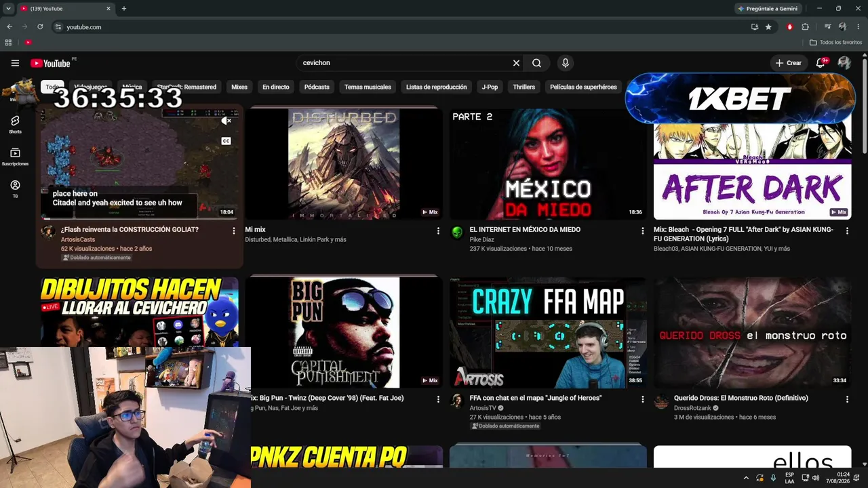Image resolution: width=868 pixels, height=488 pixels.
Task: Click the Crear button
Action: [789, 63]
